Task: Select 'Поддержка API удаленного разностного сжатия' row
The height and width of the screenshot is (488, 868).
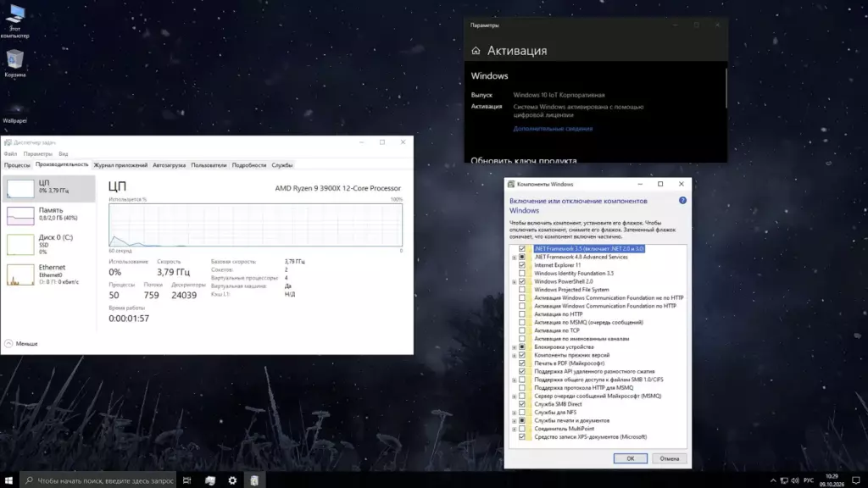Action: pyautogui.click(x=594, y=371)
